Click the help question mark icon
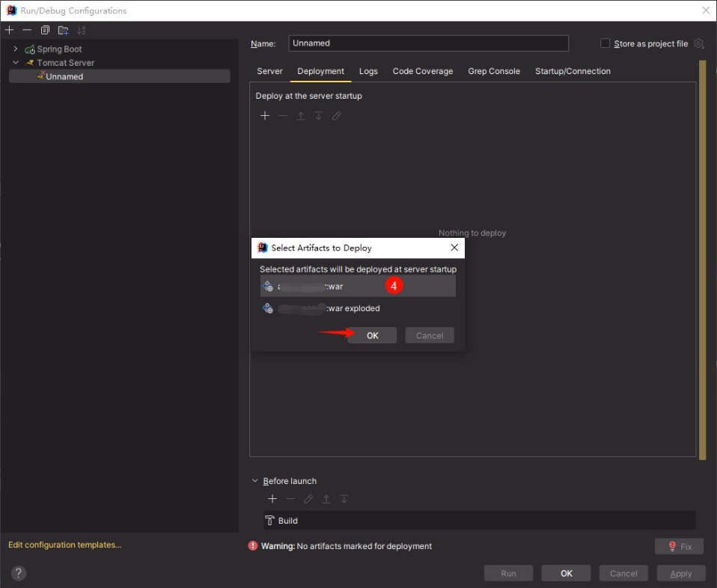717x588 pixels. click(19, 573)
